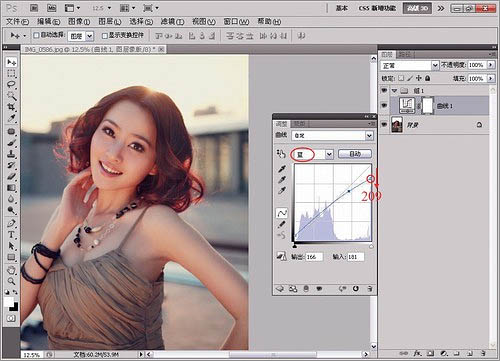Viewport: 500px width, 361px height.
Task: Open the Curves channel dropdown showing 蓝
Action: tap(329, 154)
